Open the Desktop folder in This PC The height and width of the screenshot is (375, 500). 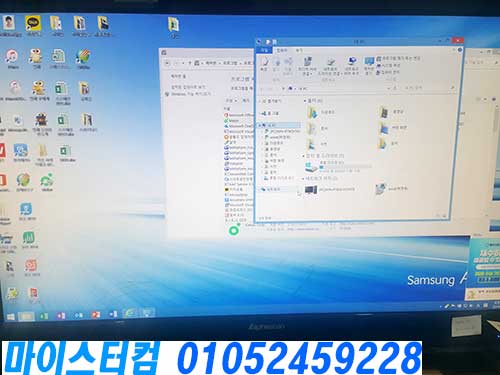393,127
